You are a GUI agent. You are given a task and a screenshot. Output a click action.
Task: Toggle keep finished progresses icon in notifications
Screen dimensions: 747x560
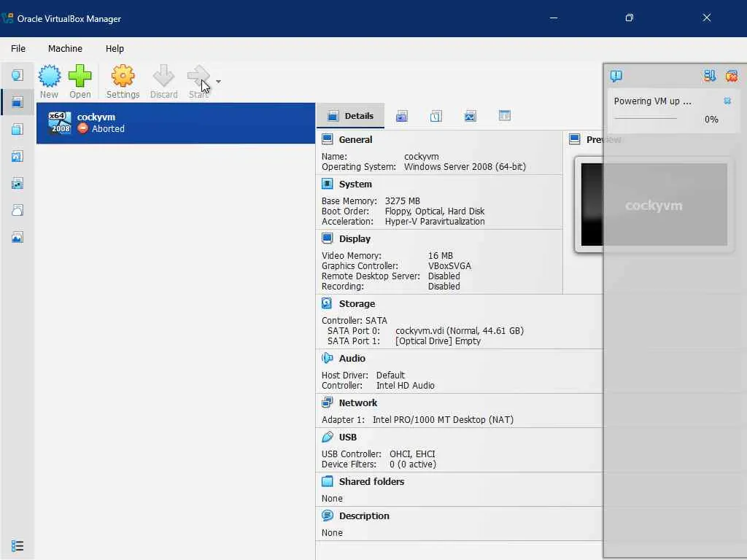[x=709, y=76]
